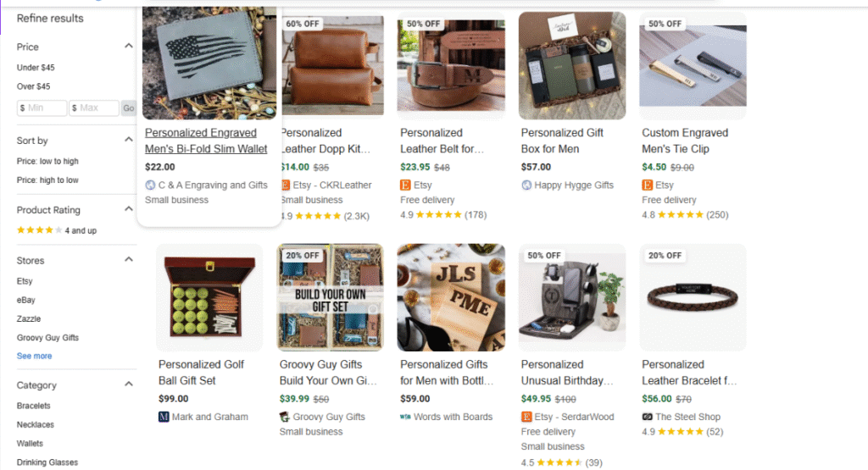Screen dimensions: 868x470
Task: Sort by Price: low to high
Action: coord(47,161)
